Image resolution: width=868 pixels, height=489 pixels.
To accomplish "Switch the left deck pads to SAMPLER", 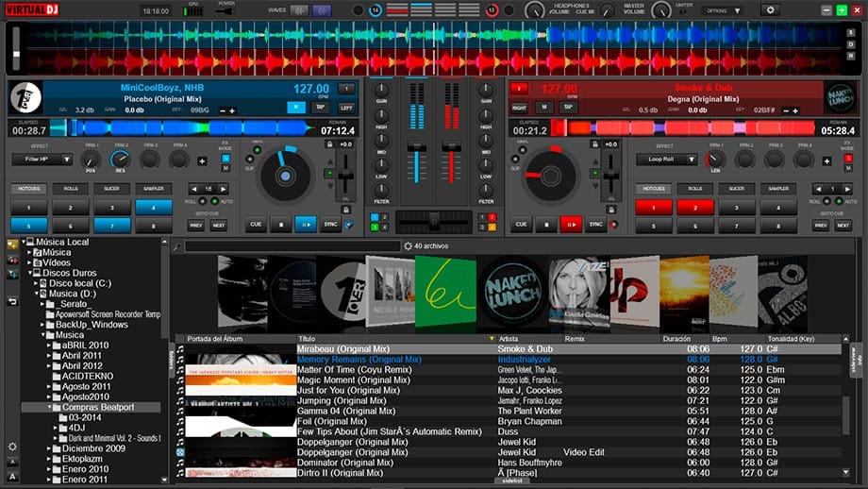I will [x=154, y=189].
